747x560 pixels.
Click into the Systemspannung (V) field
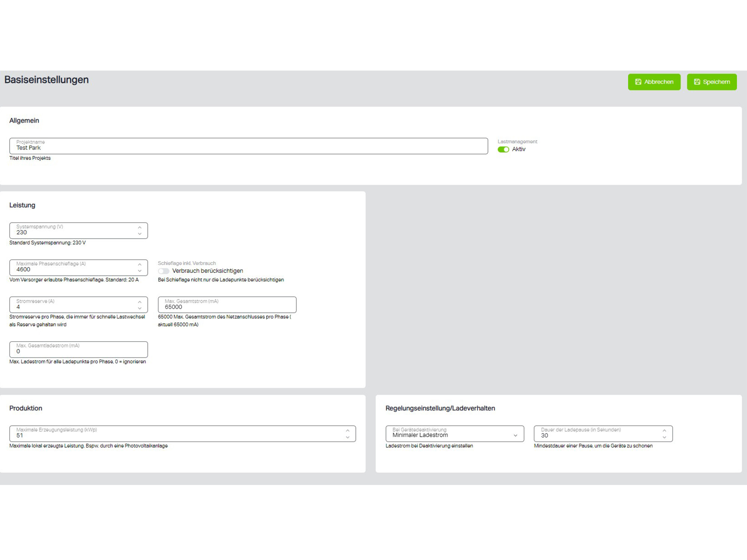coord(78,230)
